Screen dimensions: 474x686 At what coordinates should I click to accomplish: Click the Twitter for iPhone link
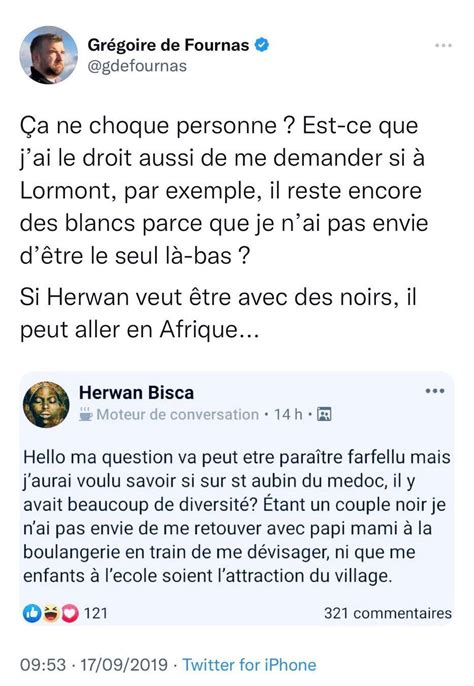tap(249, 665)
